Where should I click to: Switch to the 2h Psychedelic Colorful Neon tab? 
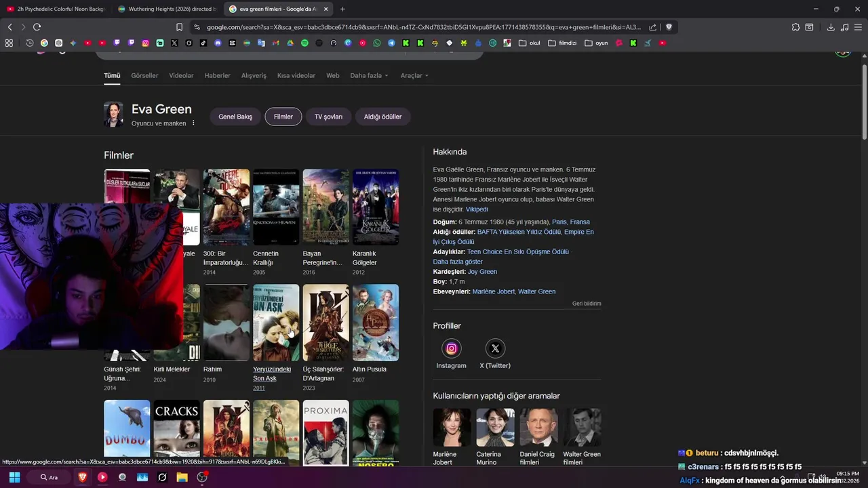[56, 9]
